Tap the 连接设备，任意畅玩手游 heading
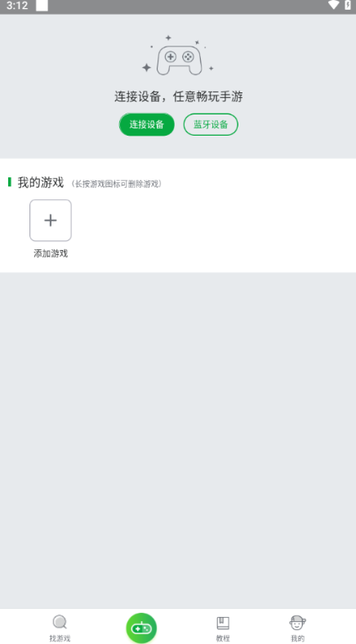Viewport: 356px width, 644px height. coord(179,97)
